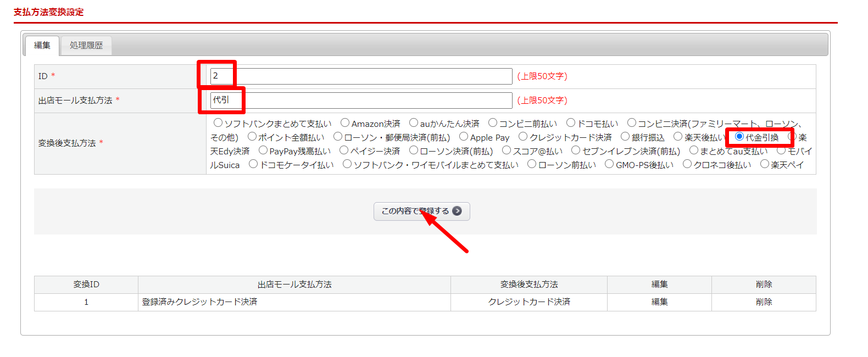The height and width of the screenshot is (357, 868).
Task: Select ローソン・郵便局決済(前払) radio
Action: (x=338, y=136)
